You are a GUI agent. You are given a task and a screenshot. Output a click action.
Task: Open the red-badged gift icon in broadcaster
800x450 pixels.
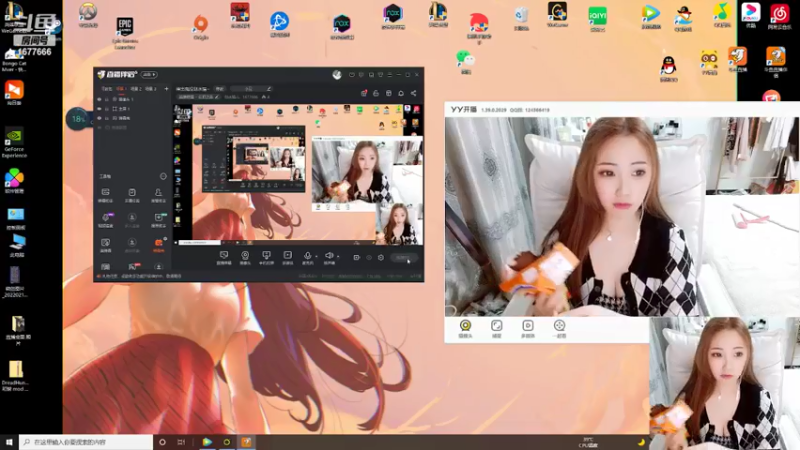click(364, 93)
